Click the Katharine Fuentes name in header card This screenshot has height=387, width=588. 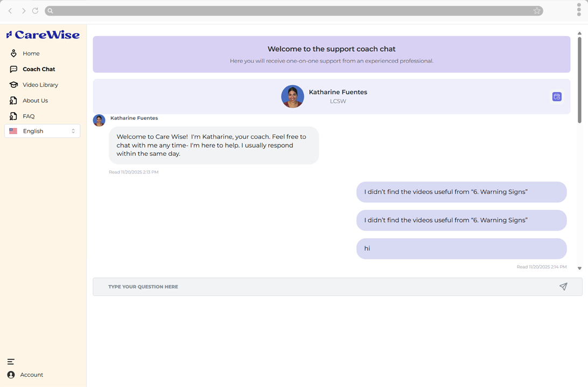pos(338,92)
